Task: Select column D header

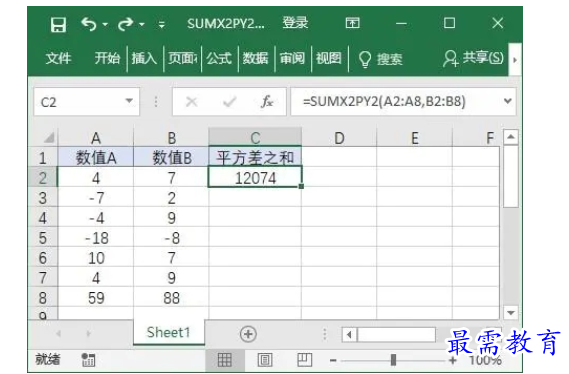Action: click(x=339, y=138)
